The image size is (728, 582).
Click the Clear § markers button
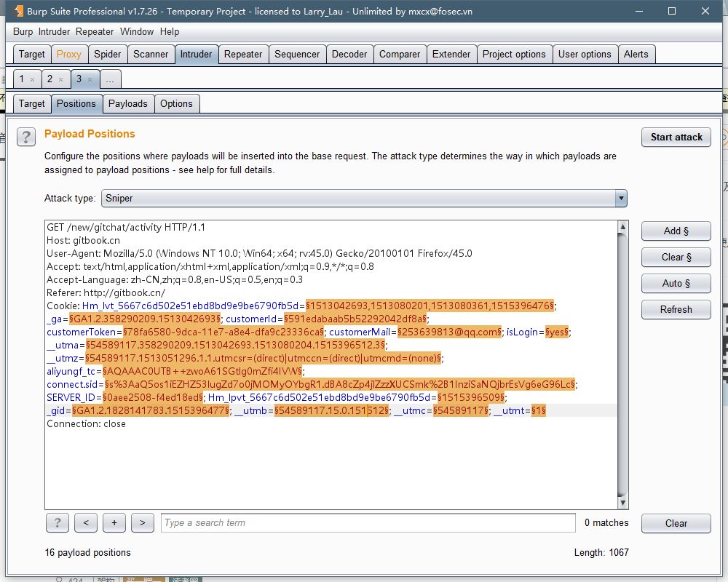[676, 257]
